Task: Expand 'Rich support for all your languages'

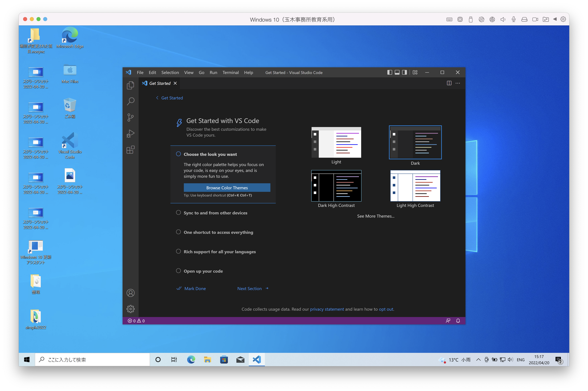Action: coord(219,252)
